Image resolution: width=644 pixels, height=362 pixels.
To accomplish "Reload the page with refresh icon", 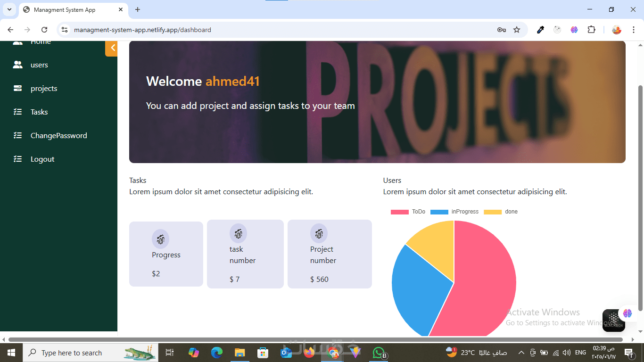I will click(44, 30).
